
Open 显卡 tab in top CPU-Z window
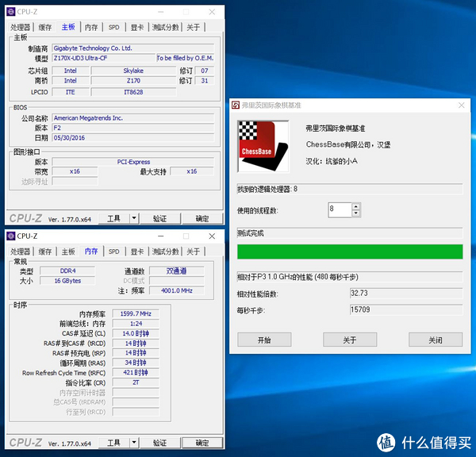point(137,27)
